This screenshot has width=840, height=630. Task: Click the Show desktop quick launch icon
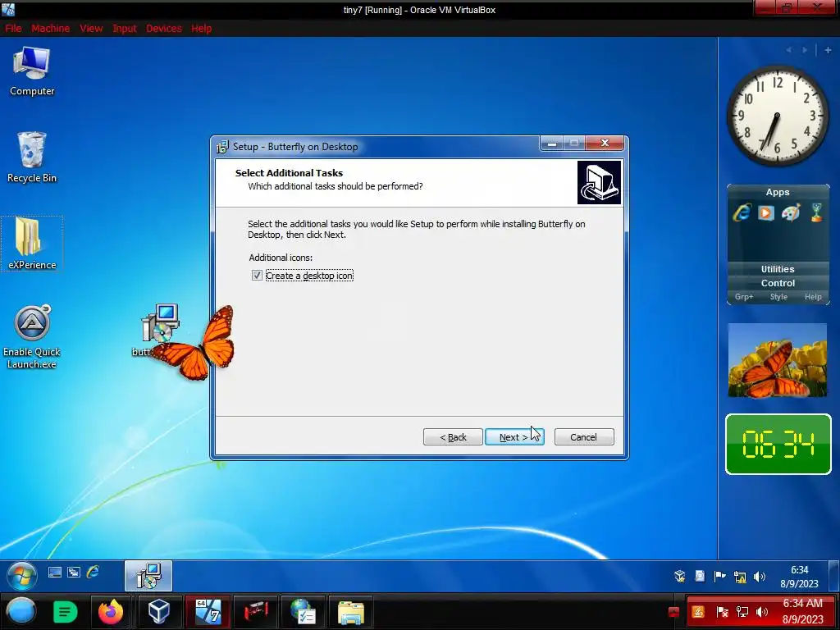point(55,572)
